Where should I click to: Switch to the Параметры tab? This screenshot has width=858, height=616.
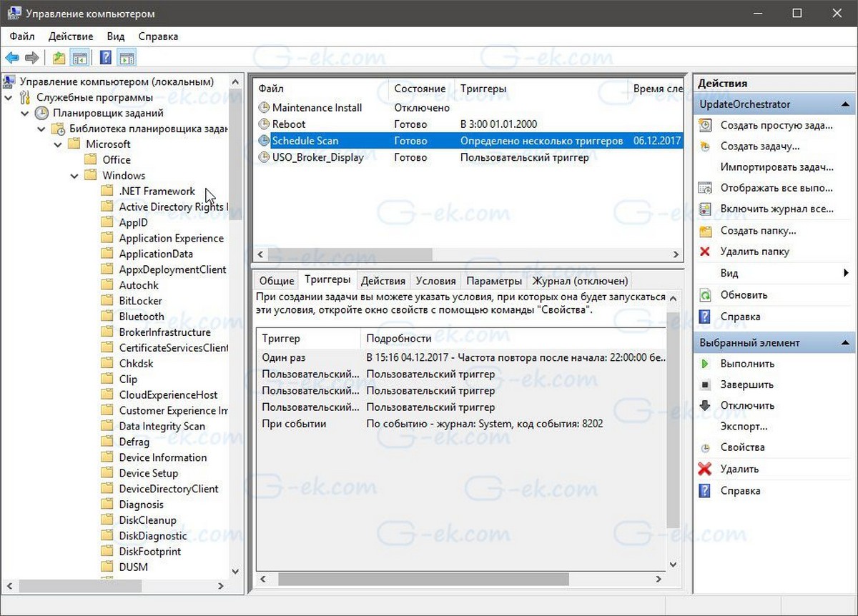pyautogui.click(x=495, y=281)
